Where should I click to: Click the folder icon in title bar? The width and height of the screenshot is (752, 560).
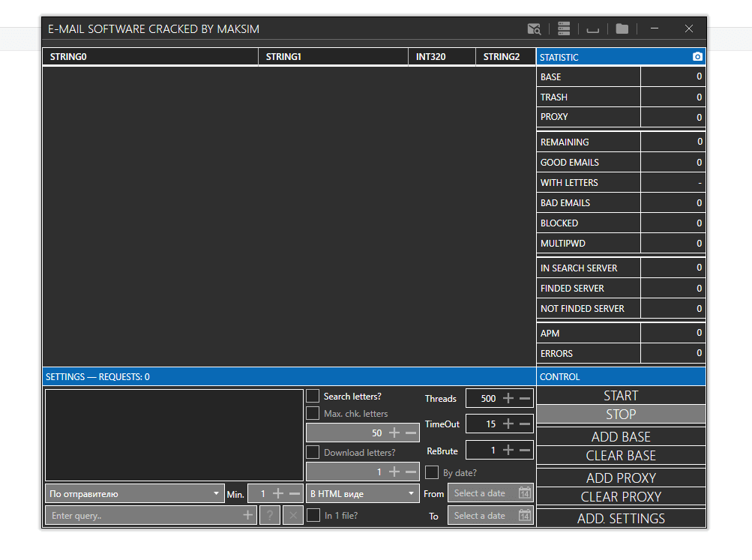click(x=622, y=29)
